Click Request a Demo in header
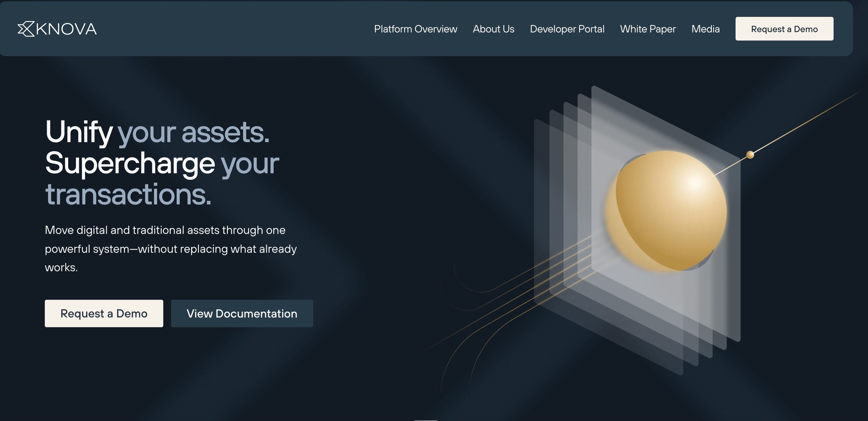The height and width of the screenshot is (421, 868). point(785,29)
